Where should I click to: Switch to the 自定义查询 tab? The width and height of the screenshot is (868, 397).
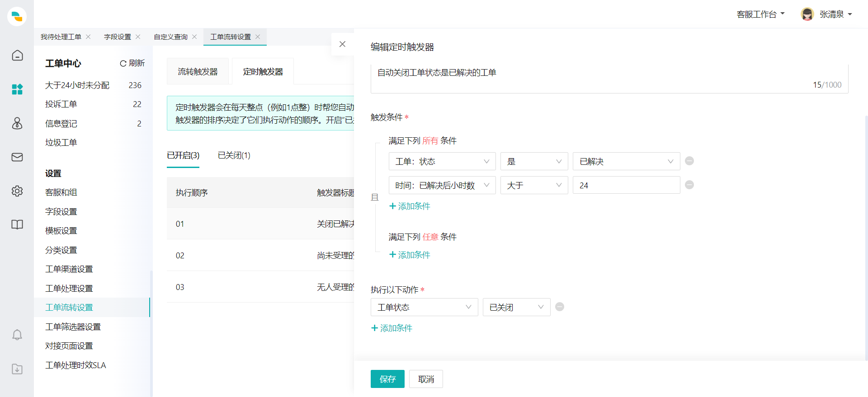[170, 37]
